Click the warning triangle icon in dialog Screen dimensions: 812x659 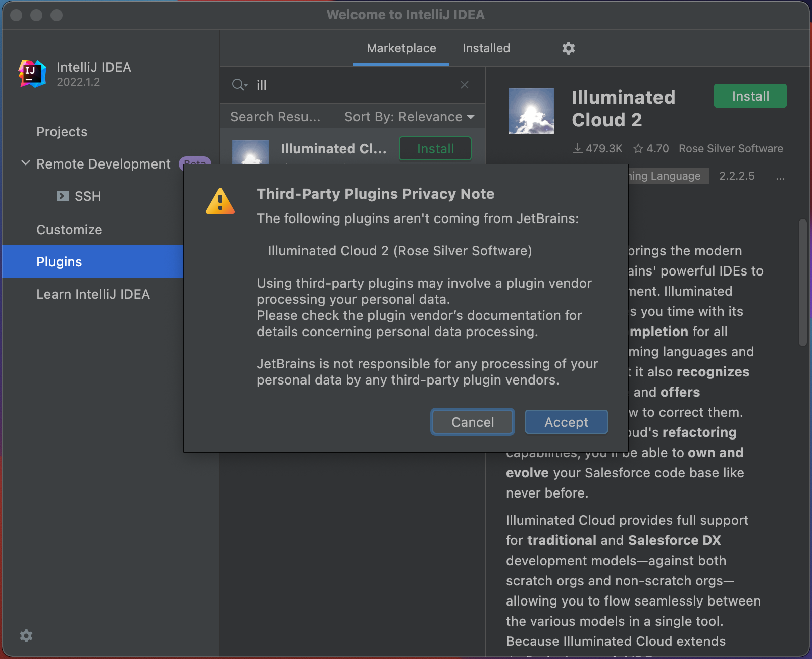tap(220, 201)
